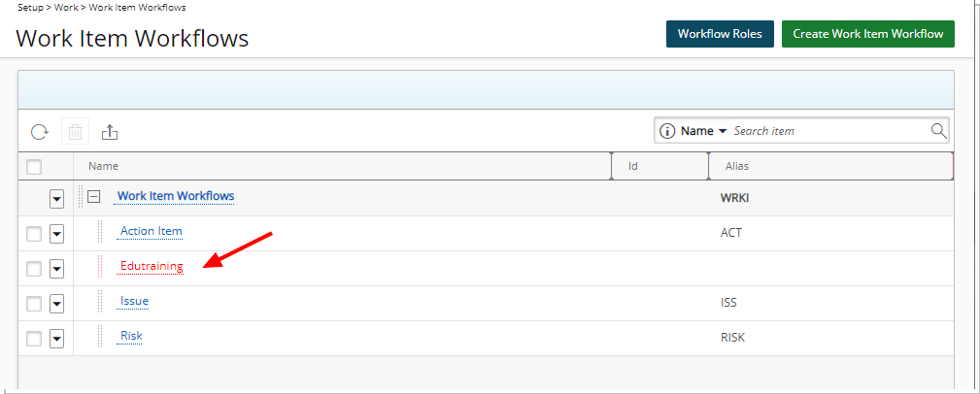Click the info icon in search box
Viewport: 980px width, 394px height.
[667, 131]
